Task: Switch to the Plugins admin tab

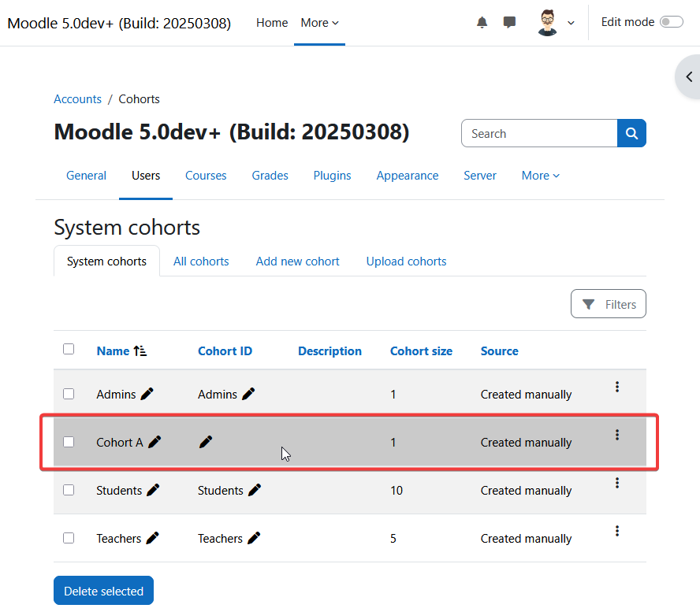Action: (332, 176)
